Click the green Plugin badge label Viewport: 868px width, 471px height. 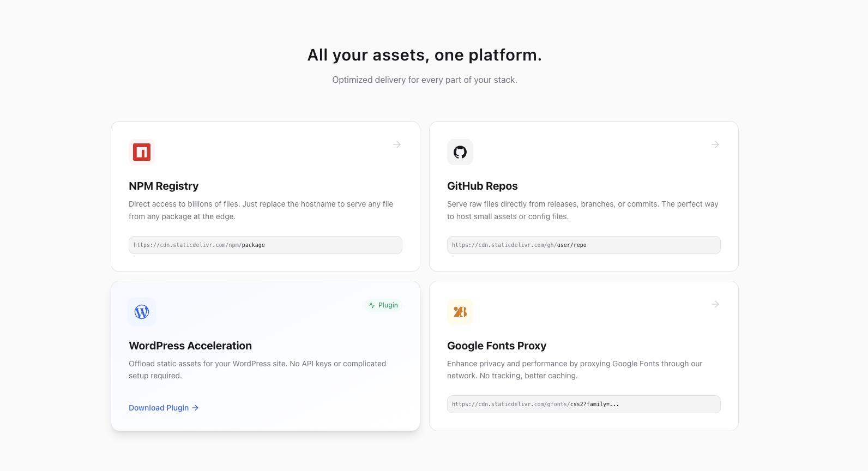pos(388,305)
